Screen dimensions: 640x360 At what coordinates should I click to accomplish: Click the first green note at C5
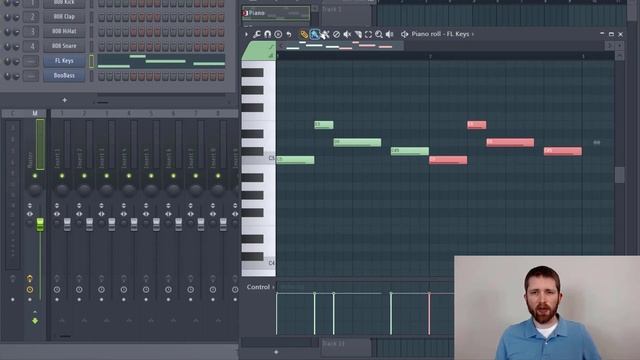[x=296, y=160]
